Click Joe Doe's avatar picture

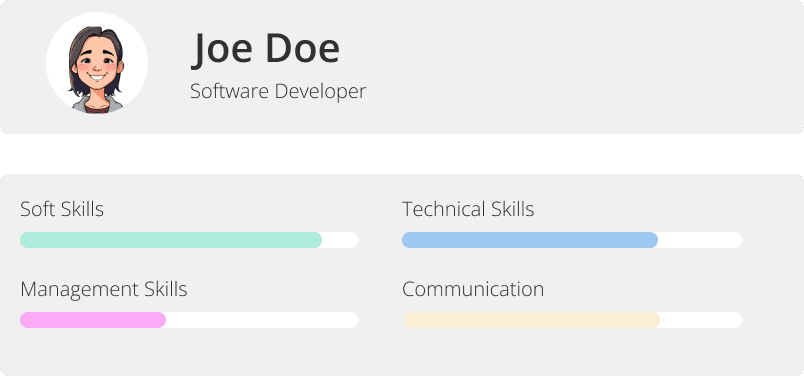96,64
